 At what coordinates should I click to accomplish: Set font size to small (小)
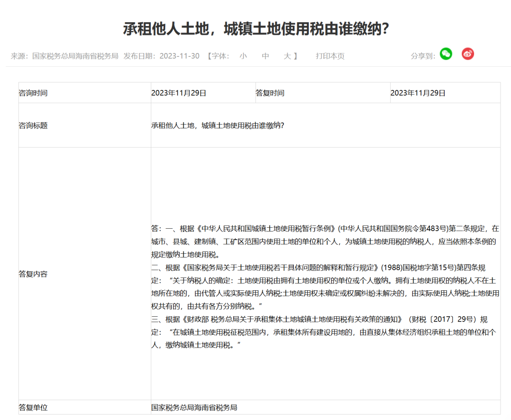tap(243, 56)
